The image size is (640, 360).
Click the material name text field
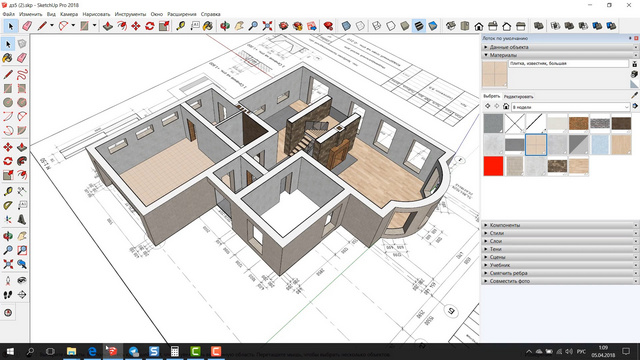568,64
